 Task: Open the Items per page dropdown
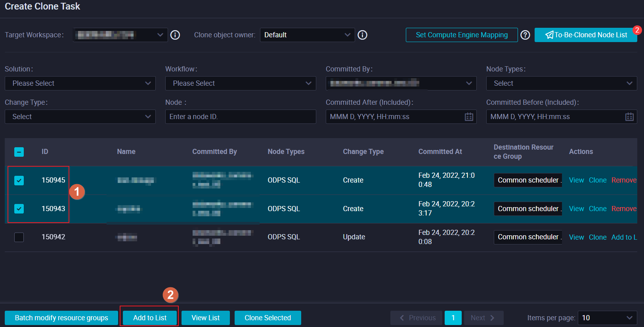point(608,318)
